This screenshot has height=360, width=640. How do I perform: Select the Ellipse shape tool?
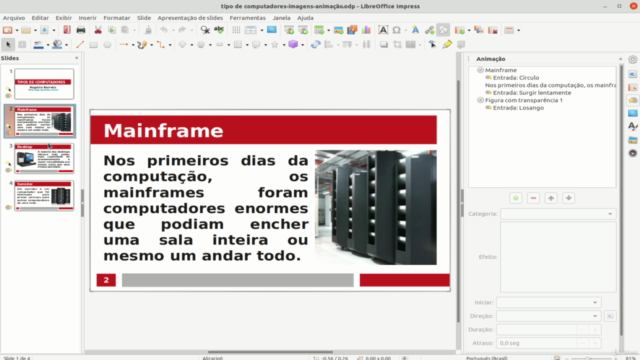coord(107,44)
